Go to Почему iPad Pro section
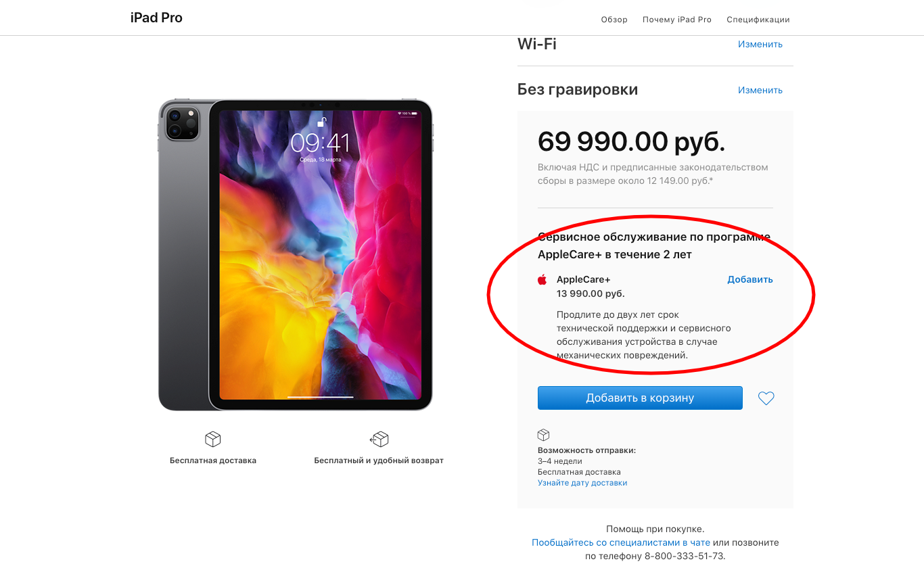The height and width of the screenshot is (568, 924). point(677,20)
